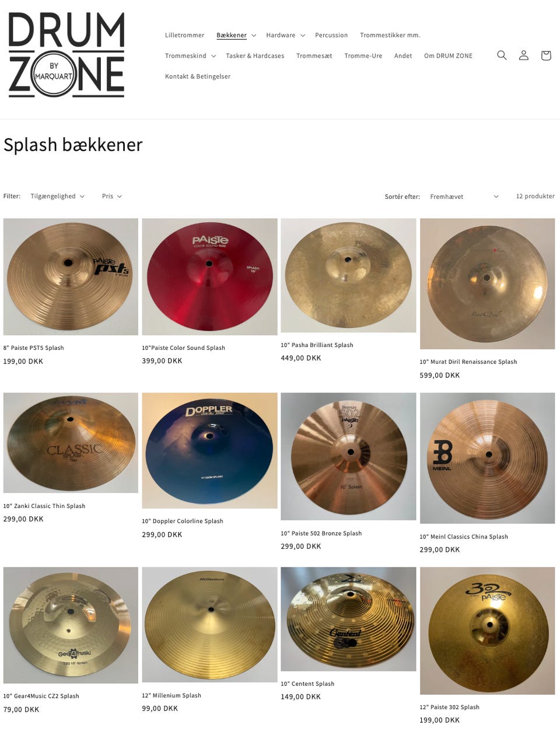The width and height of the screenshot is (560, 732).
Task: Open the Trommeskind dropdown menu
Action: pos(191,56)
